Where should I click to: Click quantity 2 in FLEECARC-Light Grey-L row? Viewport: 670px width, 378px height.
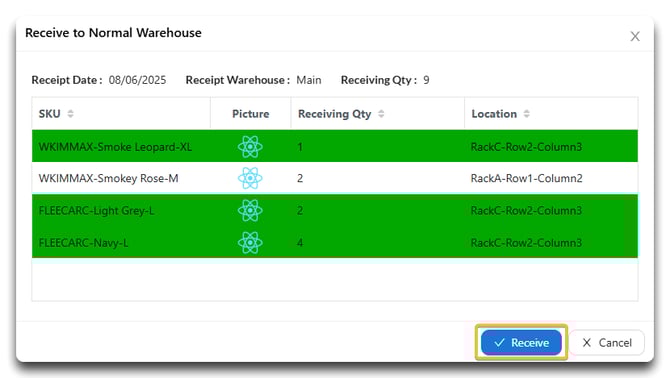(x=300, y=211)
